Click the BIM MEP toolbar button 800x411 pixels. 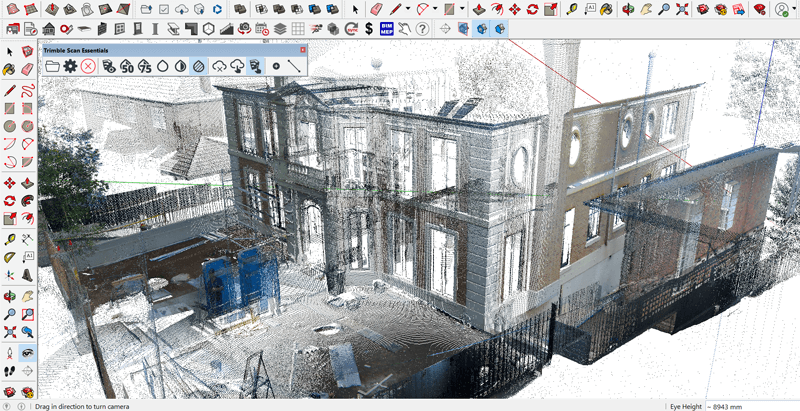386,28
